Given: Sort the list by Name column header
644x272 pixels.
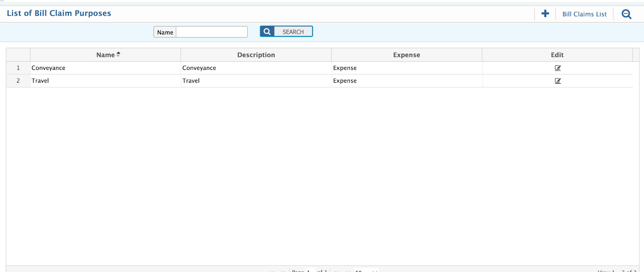Looking at the screenshot, I should coord(105,55).
